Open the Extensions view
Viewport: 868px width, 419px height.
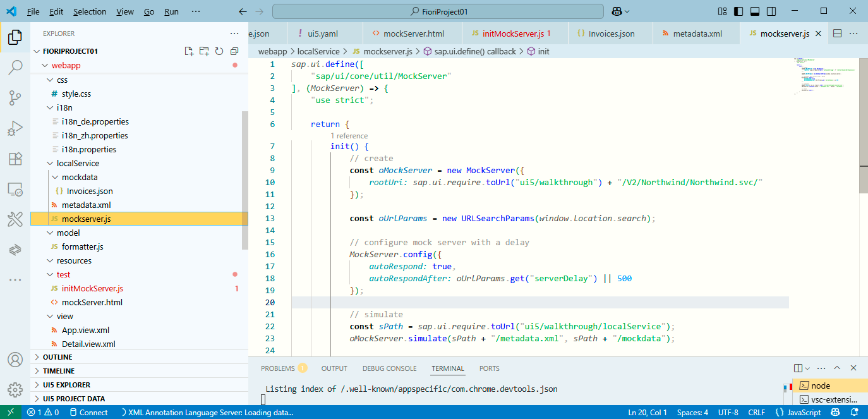tap(15, 159)
